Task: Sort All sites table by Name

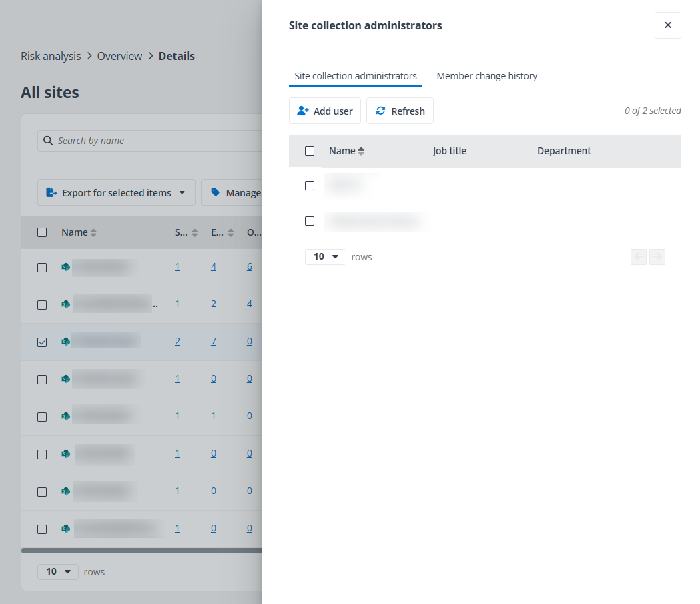Action: click(79, 232)
